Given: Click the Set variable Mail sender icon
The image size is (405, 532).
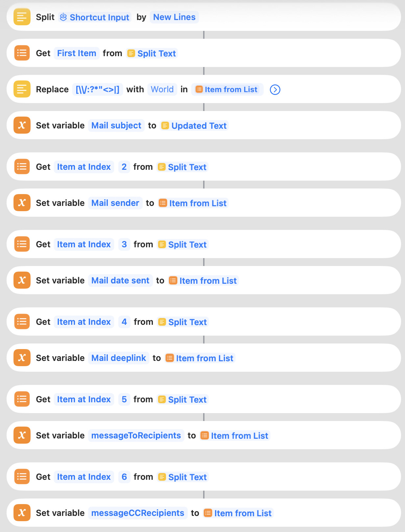Looking at the screenshot, I should [22, 203].
